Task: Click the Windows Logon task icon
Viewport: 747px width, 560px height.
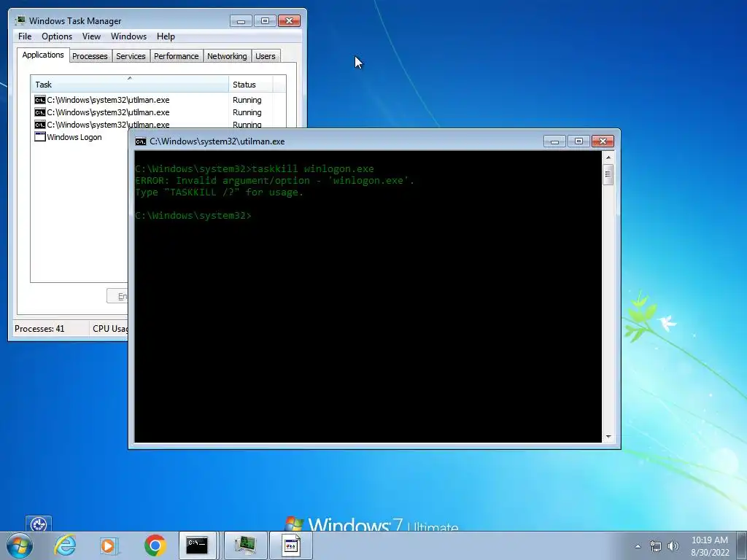Action: (x=40, y=137)
